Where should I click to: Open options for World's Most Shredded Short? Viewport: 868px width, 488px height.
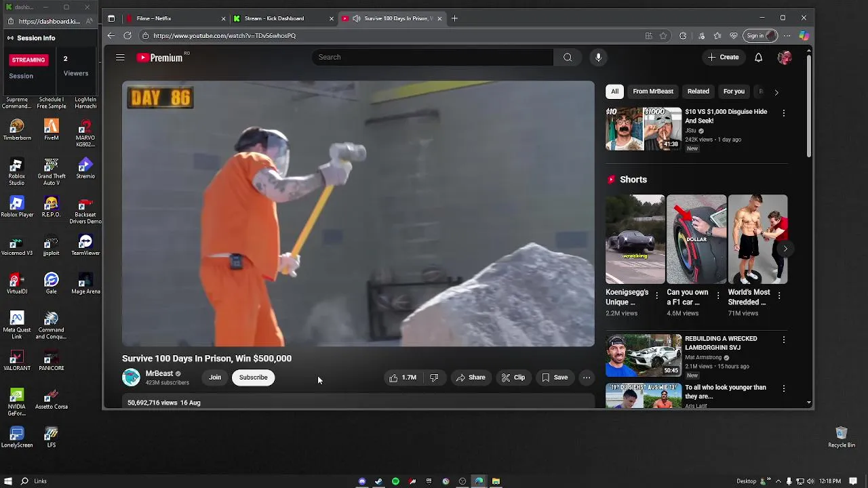[779, 296]
